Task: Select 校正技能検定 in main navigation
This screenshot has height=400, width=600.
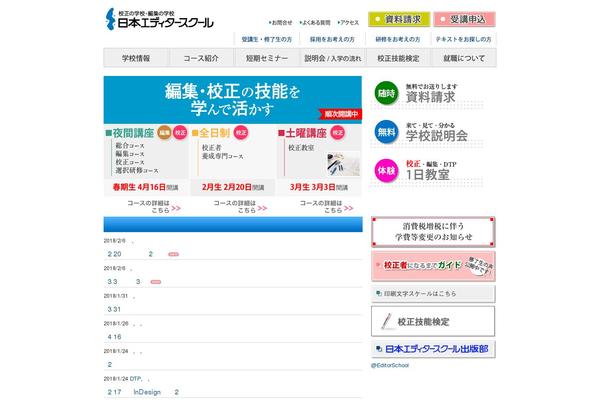Action: [398, 58]
